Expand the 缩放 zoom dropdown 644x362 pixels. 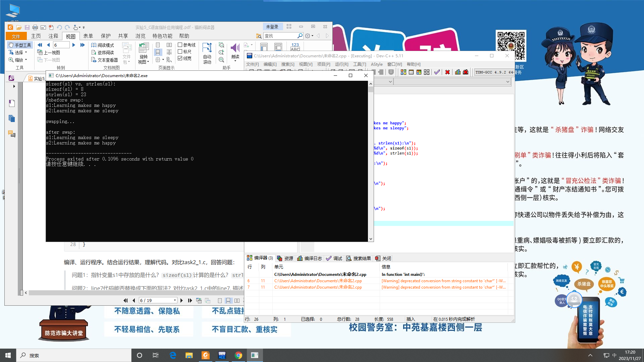[x=26, y=60]
